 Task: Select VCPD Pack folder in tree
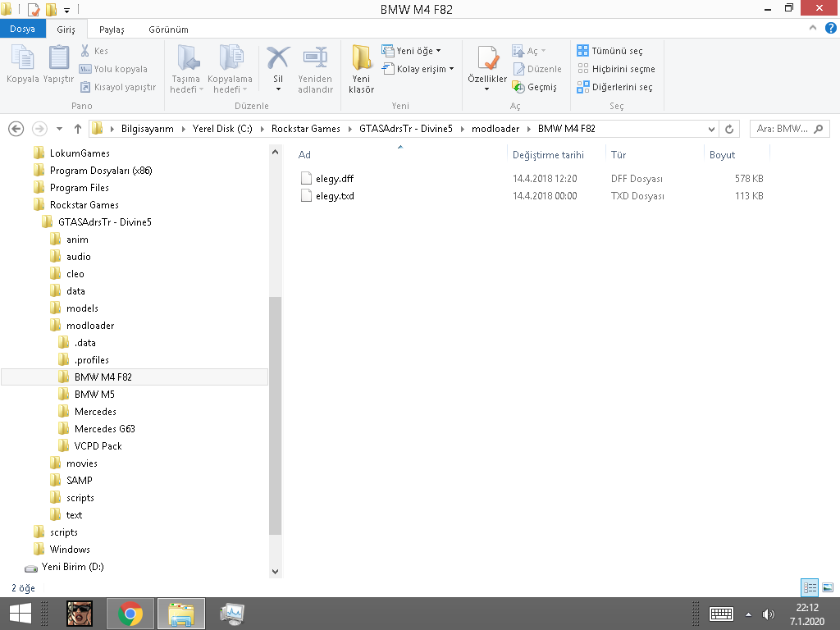coord(98,445)
